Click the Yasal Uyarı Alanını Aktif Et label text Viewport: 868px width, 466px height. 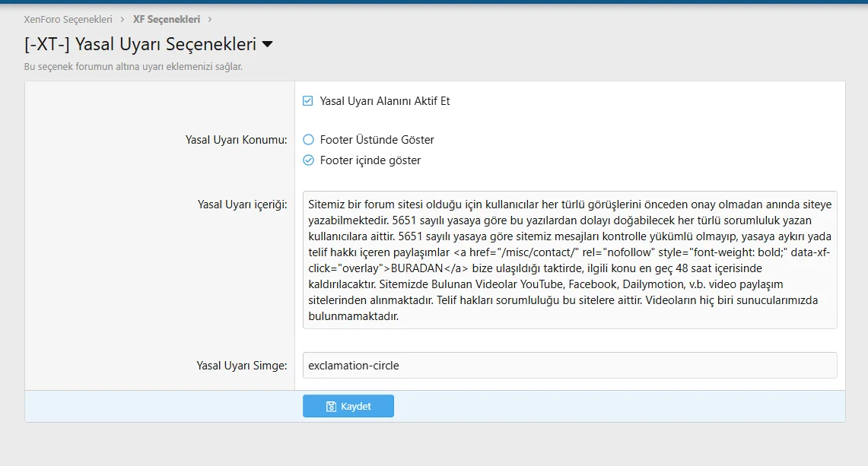pos(384,100)
